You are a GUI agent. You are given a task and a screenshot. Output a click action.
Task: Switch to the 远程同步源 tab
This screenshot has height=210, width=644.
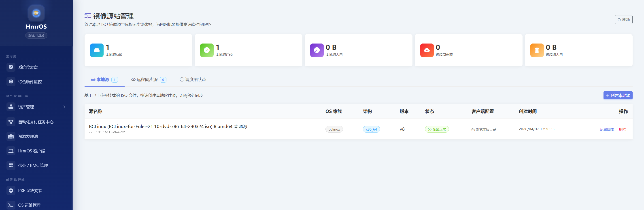click(149, 80)
